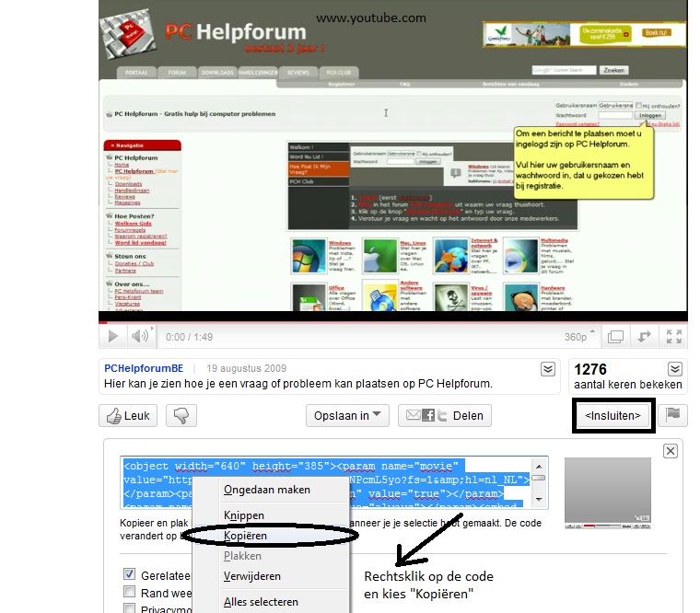700x613 pixels.
Task: Enter fullscreen mode with the arrows icon
Action: coord(673,336)
